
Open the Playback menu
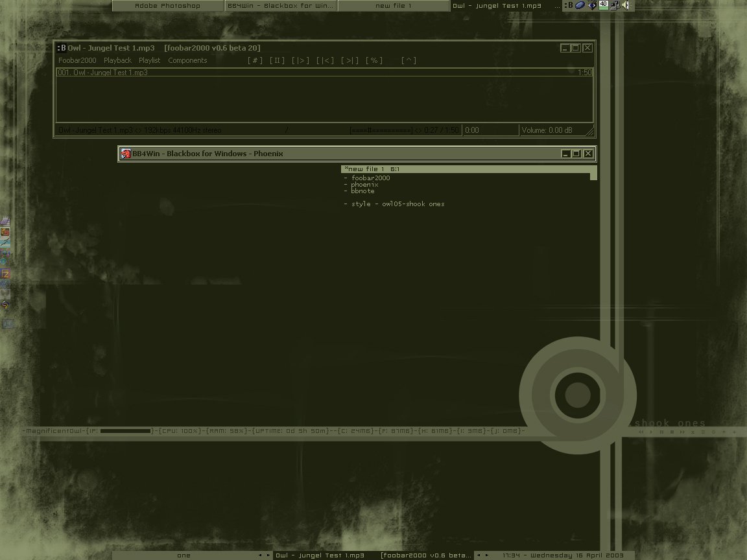click(117, 60)
